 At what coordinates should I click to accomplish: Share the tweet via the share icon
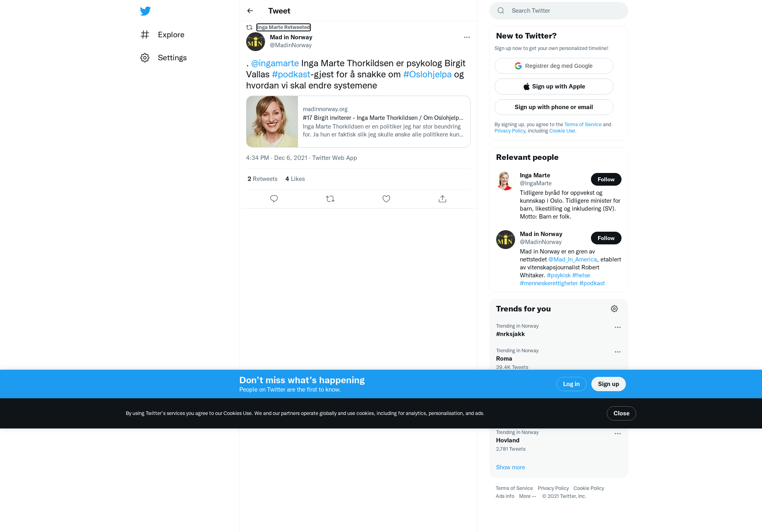(x=443, y=199)
